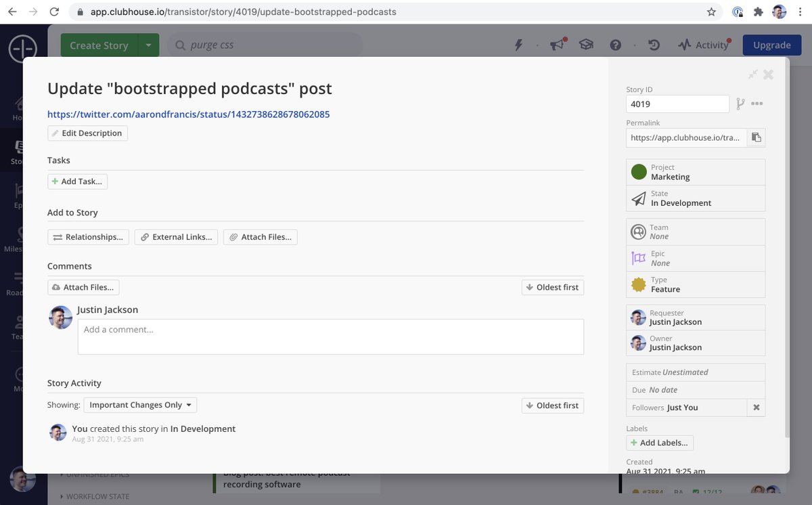Viewport: 812px width, 505px height.
Task: Click the Edit Description button
Action: point(87,133)
